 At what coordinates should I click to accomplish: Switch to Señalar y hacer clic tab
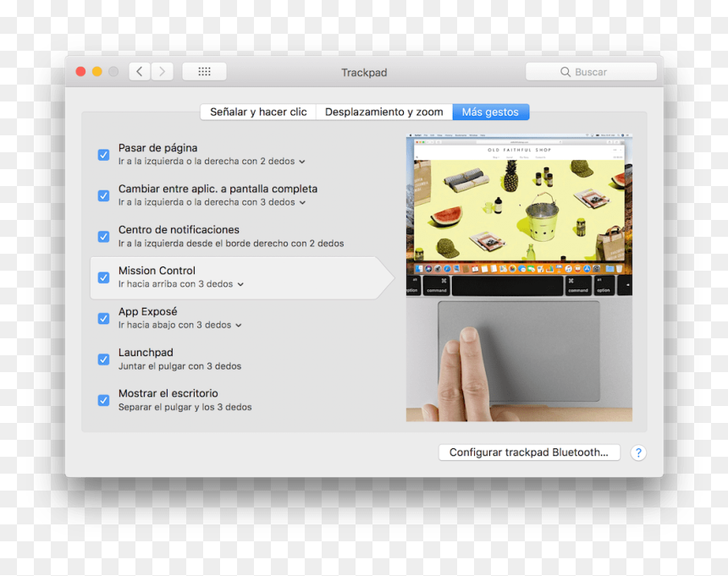pos(258,112)
